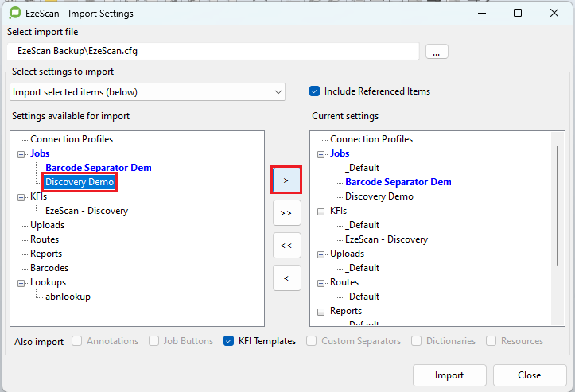
Task: Collapse Lookups node in available settings tree
Action: click(20, 282)
